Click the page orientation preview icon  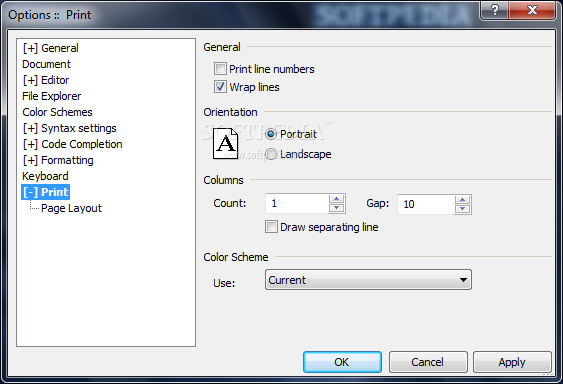point(225,143)
